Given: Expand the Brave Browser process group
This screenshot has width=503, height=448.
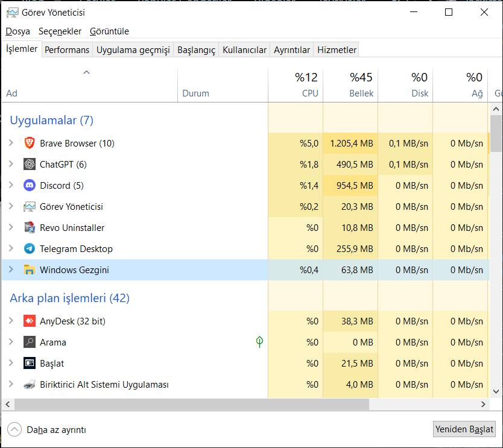Looking at the screenshot, I should (11, 143).
